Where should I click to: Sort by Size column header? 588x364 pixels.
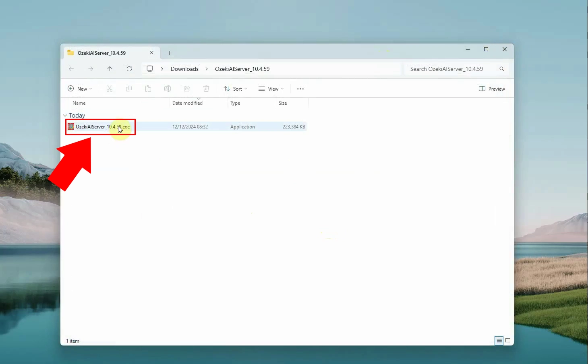(x=283, y=103)
